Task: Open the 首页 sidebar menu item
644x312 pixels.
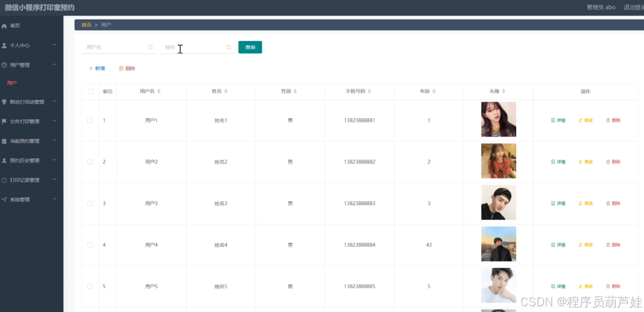Action: pyautogui.click(x=32, y=26)
